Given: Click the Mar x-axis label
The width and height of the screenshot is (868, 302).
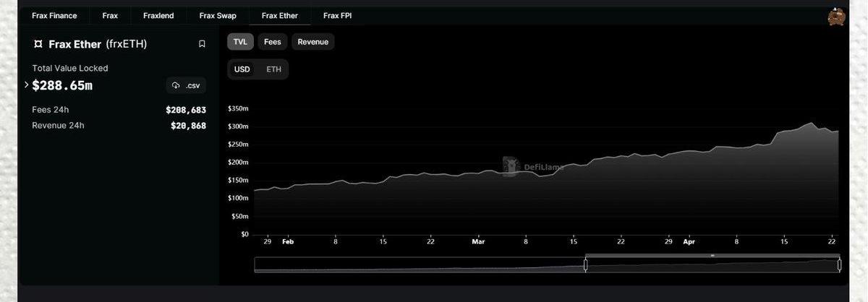Looking at the screenshot, I should tap(478, 243).
